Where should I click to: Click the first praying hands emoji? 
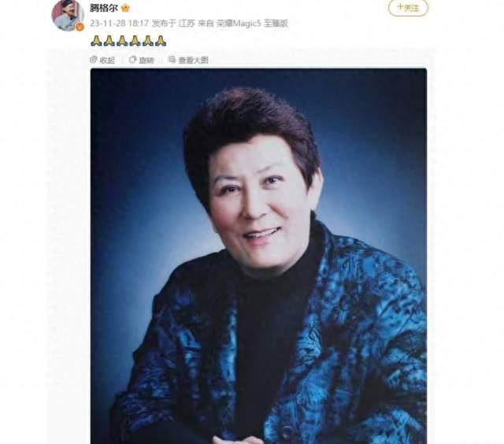[96, 41]
